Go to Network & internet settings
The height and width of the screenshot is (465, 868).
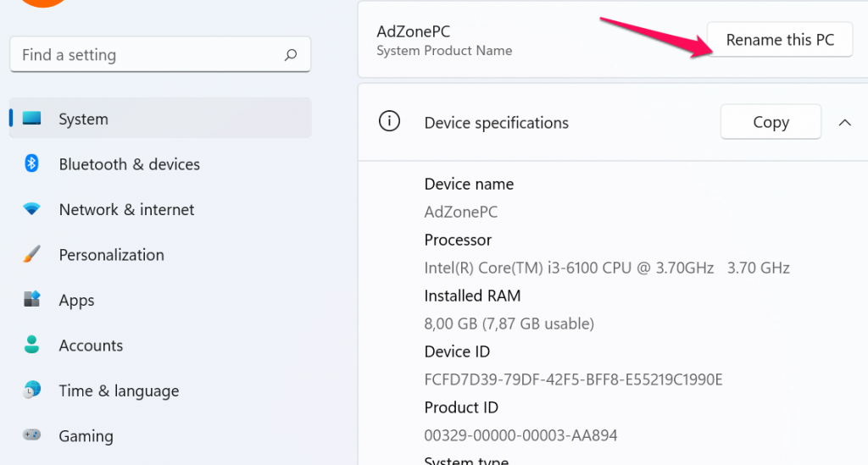tap(160, 209)
